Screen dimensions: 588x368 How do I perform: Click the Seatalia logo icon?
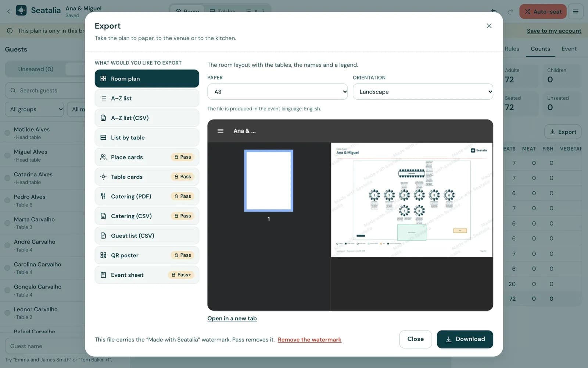coord(21,10)
